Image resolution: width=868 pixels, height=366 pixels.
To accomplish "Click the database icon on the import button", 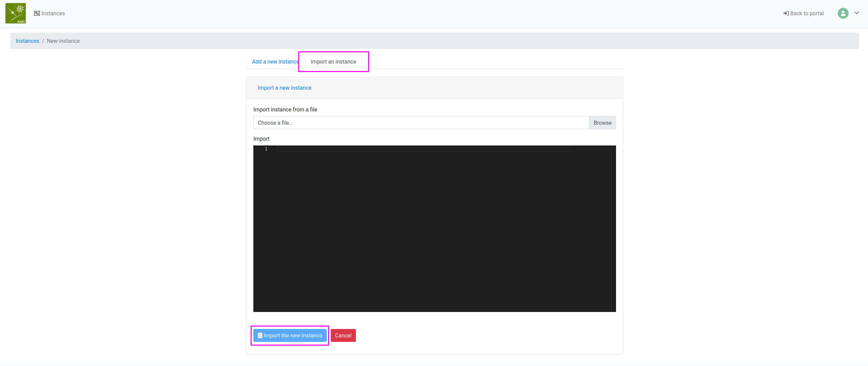I will [x=260, y=335].
